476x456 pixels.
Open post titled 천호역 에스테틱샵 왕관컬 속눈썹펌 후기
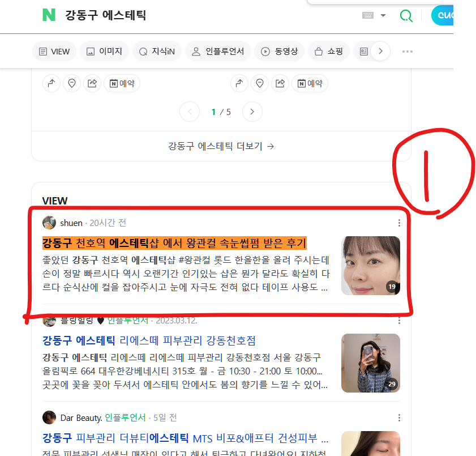click(174, 243)
